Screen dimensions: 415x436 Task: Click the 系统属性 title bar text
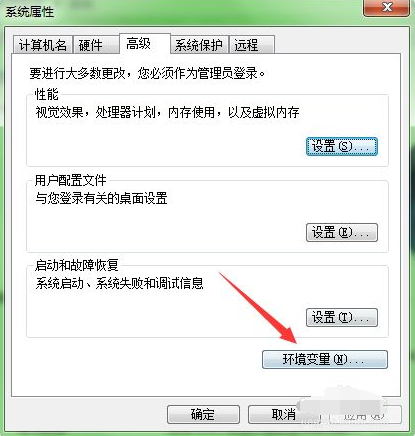(29, 12)
